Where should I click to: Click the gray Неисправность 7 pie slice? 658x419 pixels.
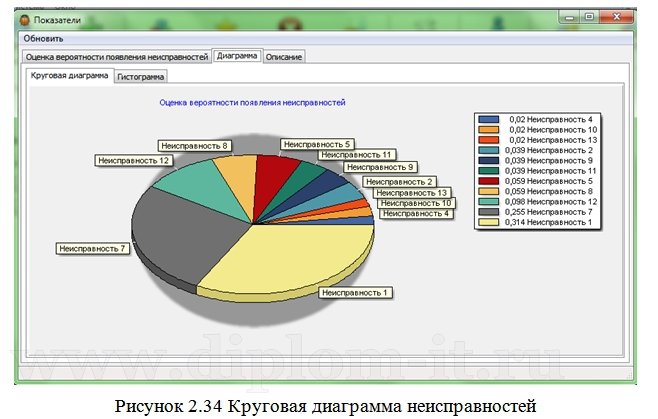coord(185,235)
